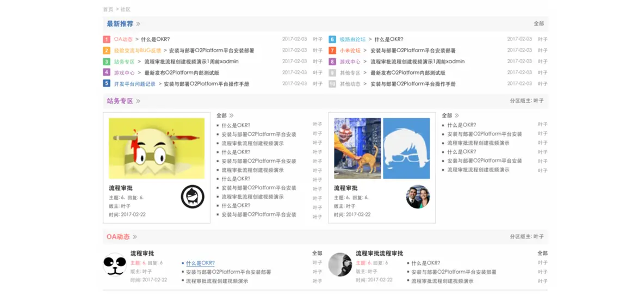This screenshot has width=644, height=295.
Task: Click 全部 chevron beside the cartoon egg card
Action: click(231, 115)
